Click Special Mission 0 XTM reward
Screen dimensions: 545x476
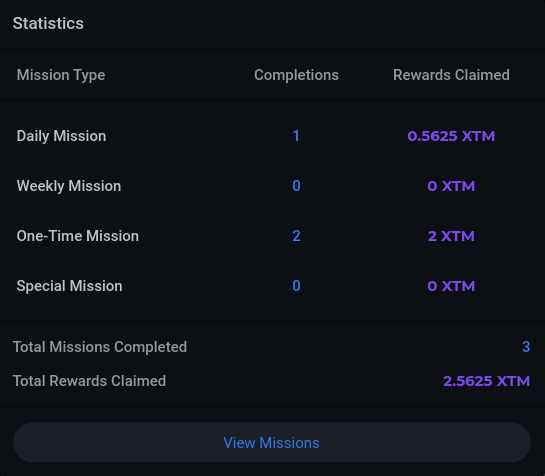click(x=451, y=286)
